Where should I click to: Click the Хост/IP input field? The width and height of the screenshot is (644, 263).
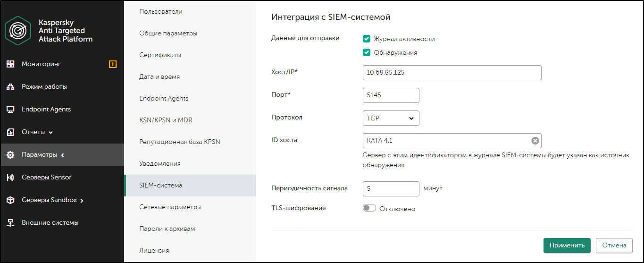452,73
